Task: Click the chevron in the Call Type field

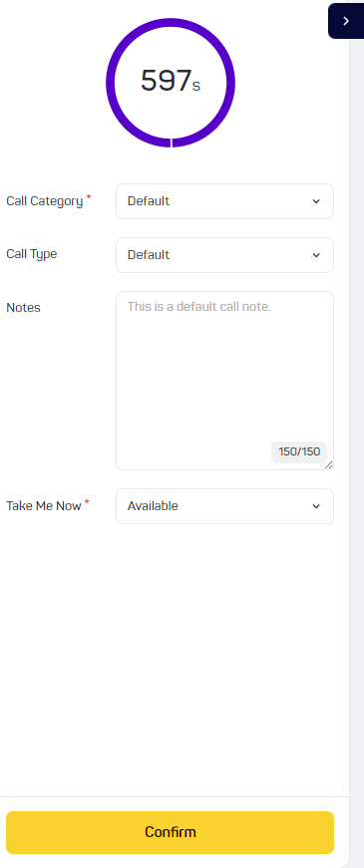Action: pyautogui.click(x=316, y=255)
